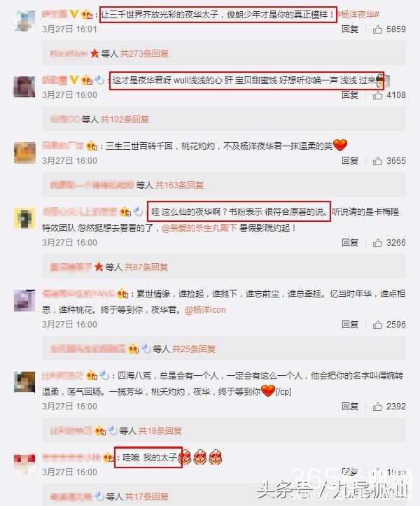The width and height of the screenshot is (420, 506).
Task: Expand 共273条回复 replies
Action: click(x=144, y=54)
